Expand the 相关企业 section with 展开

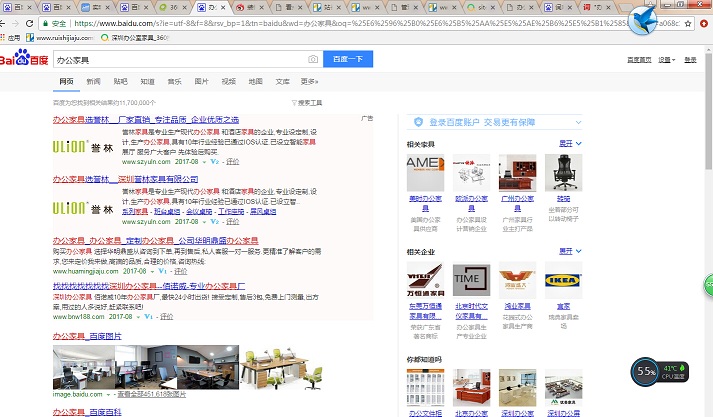569,250
